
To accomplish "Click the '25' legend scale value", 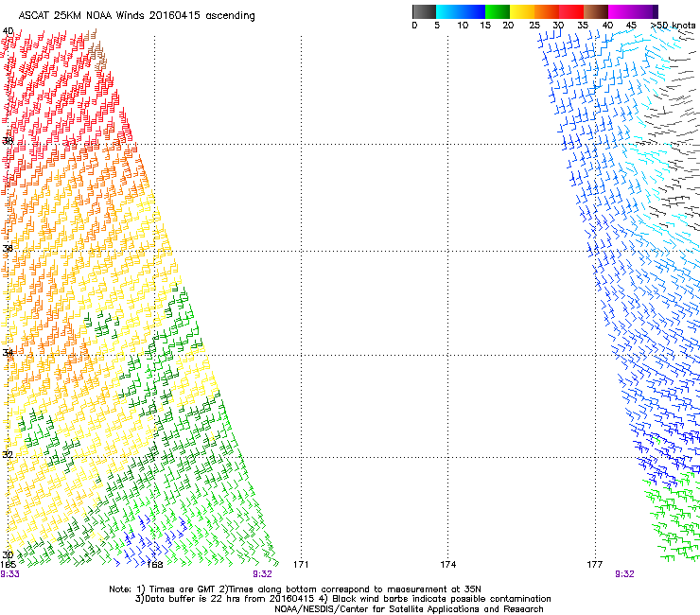I will click(x=534, y=26).
